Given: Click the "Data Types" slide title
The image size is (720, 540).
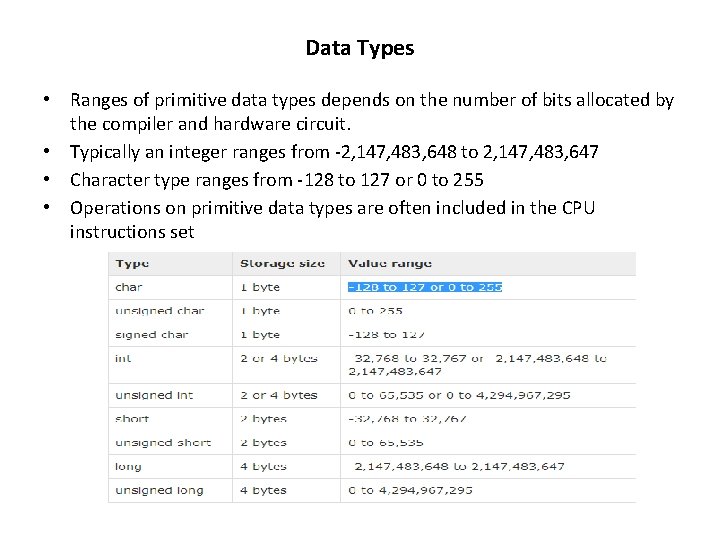Looking at the screenshot, I should (x=360, y=48).
